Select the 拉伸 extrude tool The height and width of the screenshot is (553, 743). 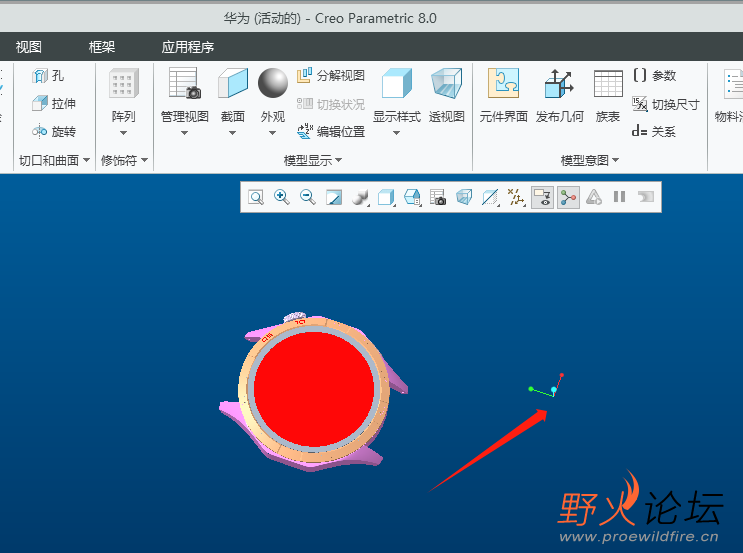pyautogui.click(x=54, y=103)
